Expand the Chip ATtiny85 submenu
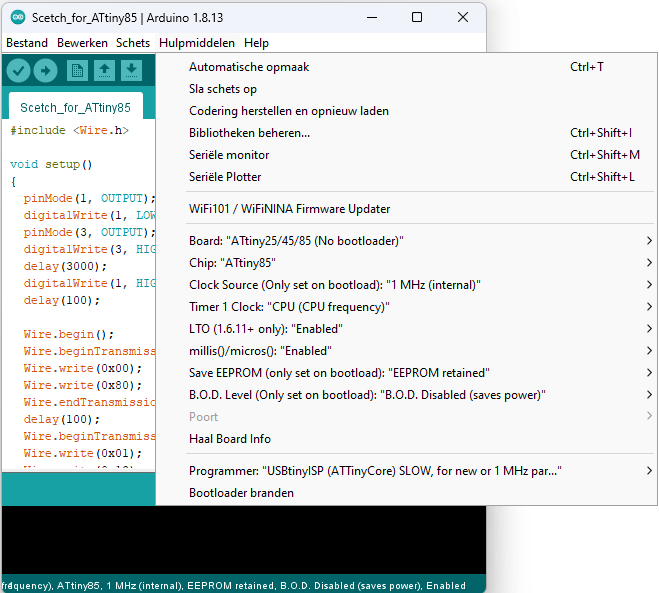The height and width of the screenshot is (593, 659). (x=406, y=263)
